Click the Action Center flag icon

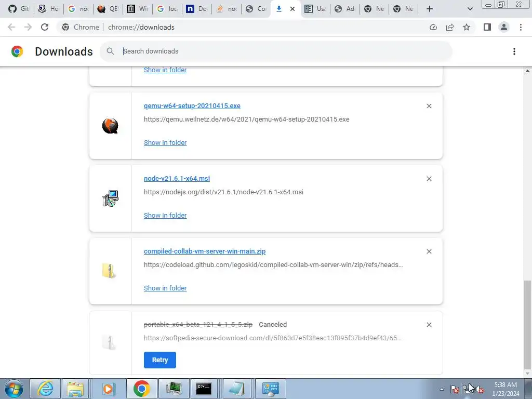click(x=454, y=389)
